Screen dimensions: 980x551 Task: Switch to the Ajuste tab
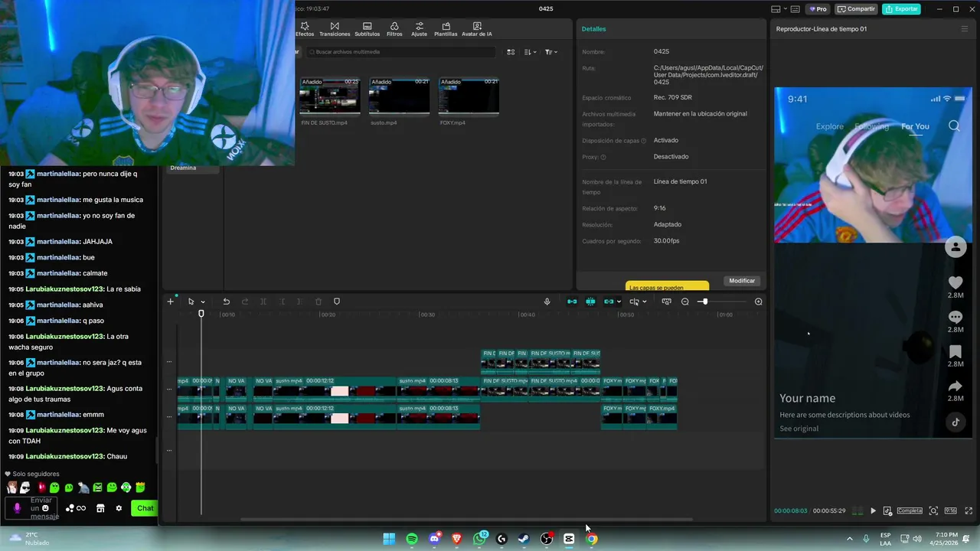pyautogui.click(x=419, y=29)
